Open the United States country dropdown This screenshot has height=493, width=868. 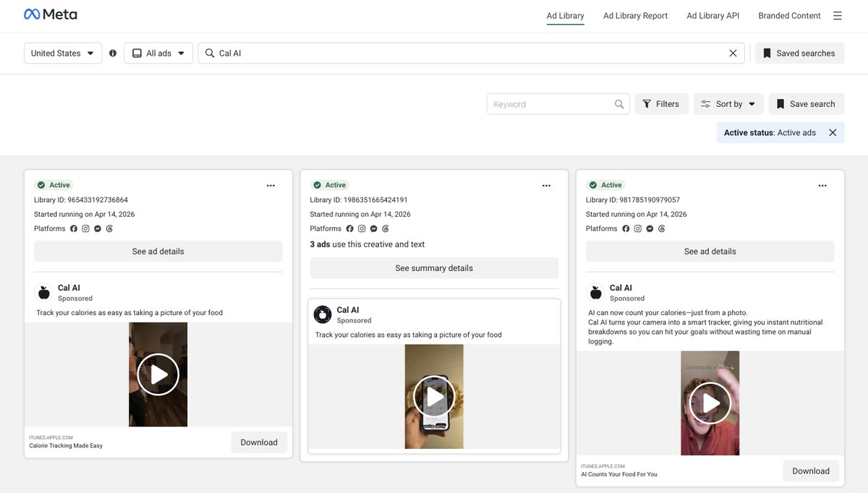click(63, 53)
